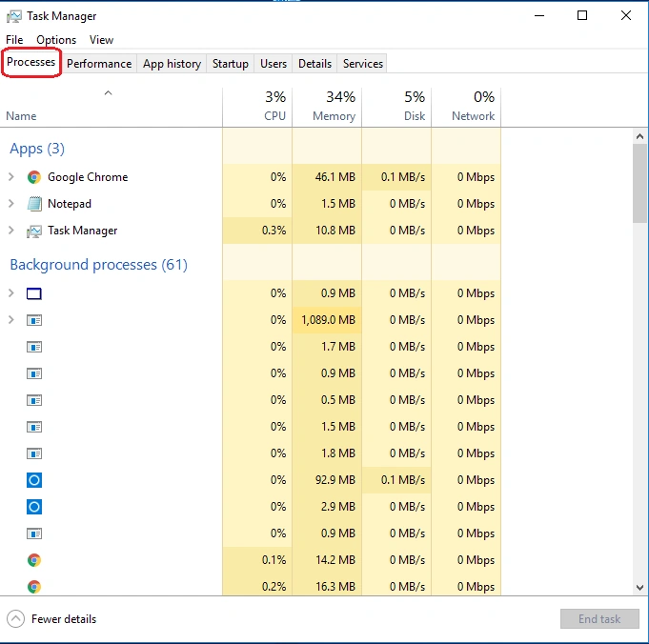This screenshot has width=649, height=644.
Task: Select process icon with 1.5 MB in background list
Action: click(x=34, y=427)
